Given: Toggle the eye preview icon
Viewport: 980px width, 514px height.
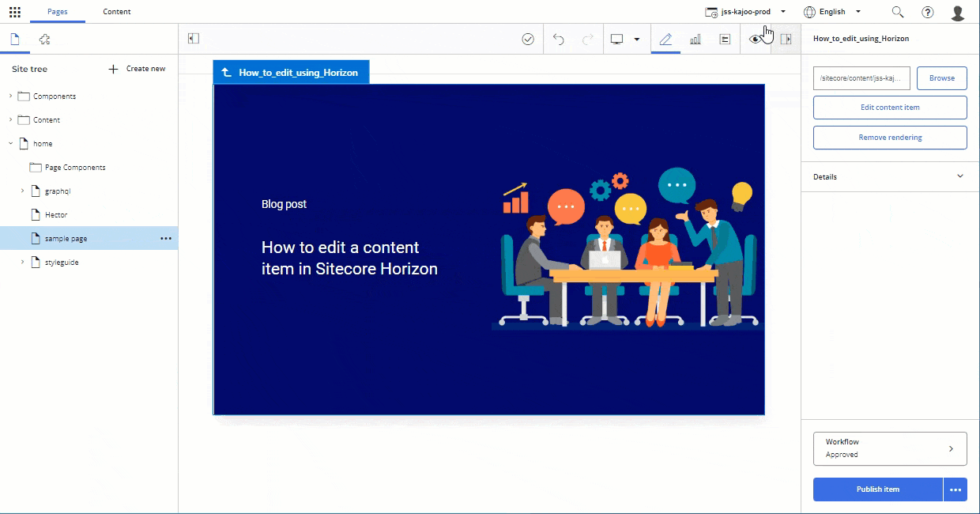Looking at the screenshot, I should pos(756,39).
